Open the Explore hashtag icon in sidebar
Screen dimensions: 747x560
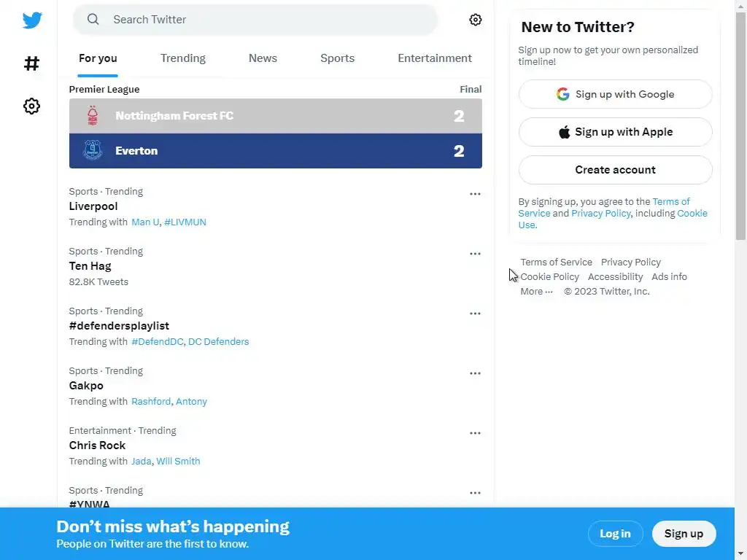click(32, 63)
